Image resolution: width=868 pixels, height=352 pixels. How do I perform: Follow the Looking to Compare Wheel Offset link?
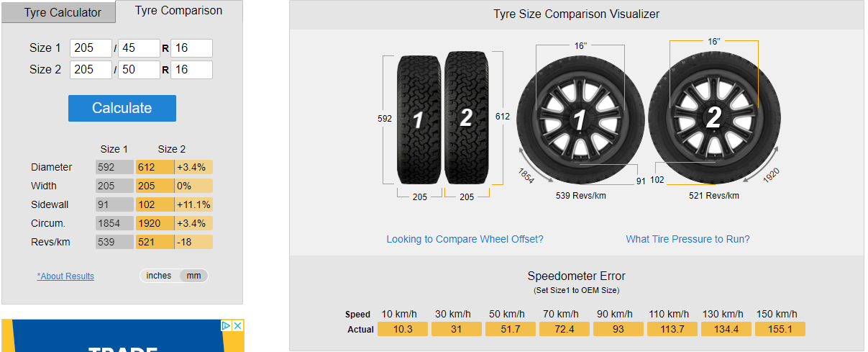465,239
